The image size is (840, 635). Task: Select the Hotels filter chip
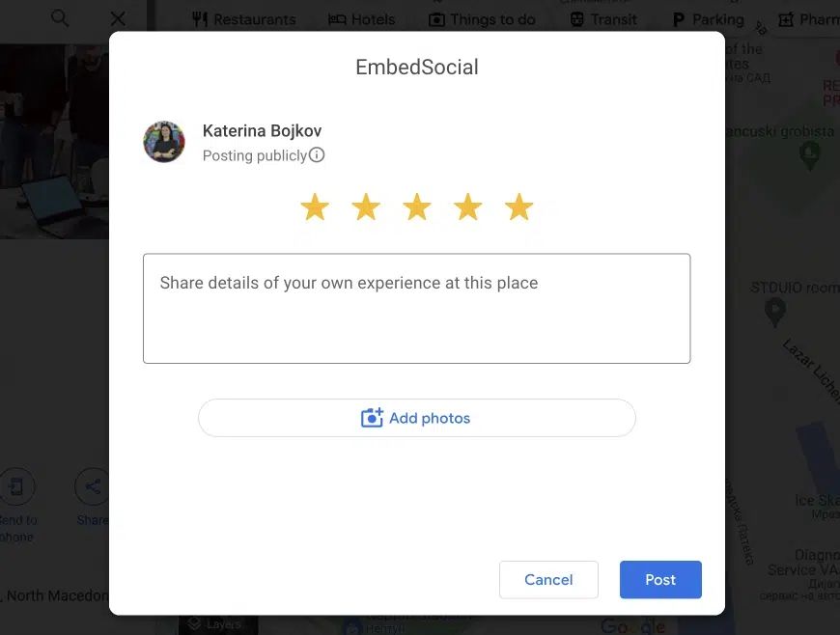(362, 20)
